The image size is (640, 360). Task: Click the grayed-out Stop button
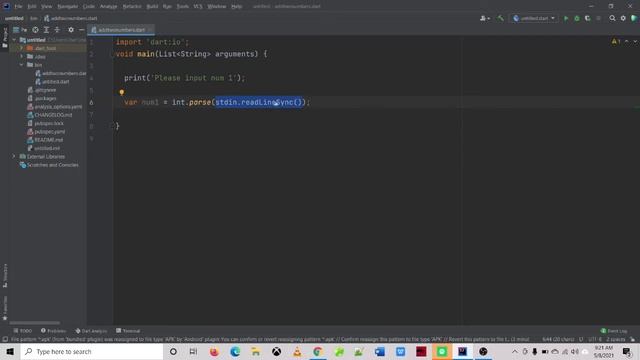(599, 18)
